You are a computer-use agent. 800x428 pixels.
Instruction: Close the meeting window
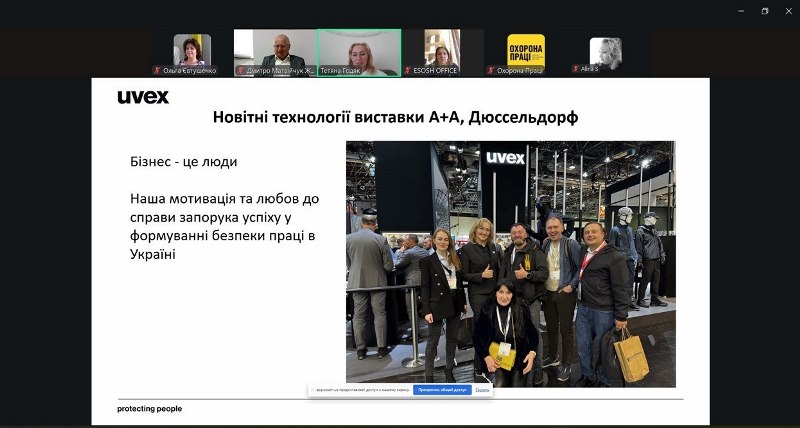tap(788, 11)
